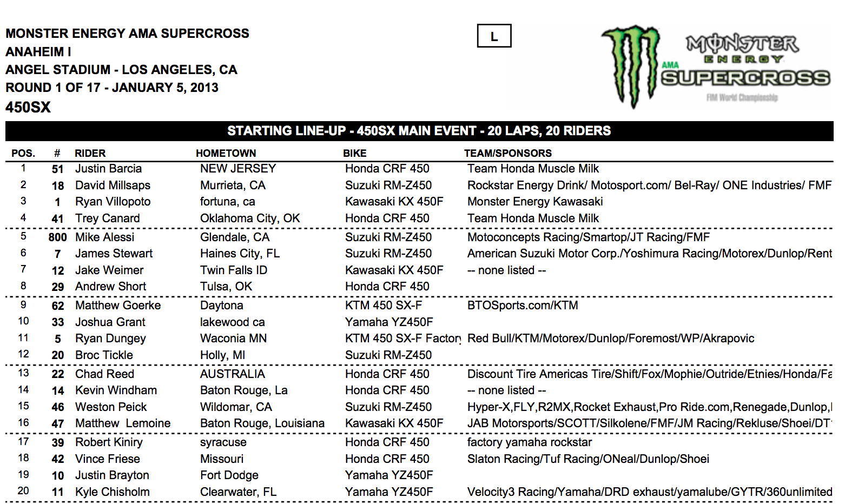Screen dimensions: 845x504
Task: Select the TEAM/SPONSORS column header
Action: click(507, 153)
